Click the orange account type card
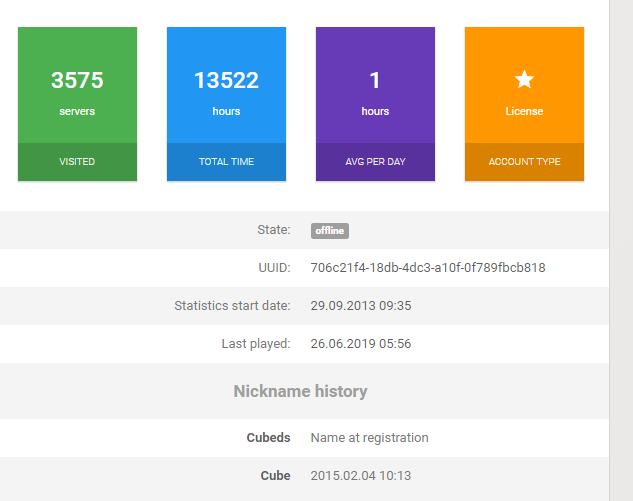The image size is (633, 501). click(x=524, y=104)
